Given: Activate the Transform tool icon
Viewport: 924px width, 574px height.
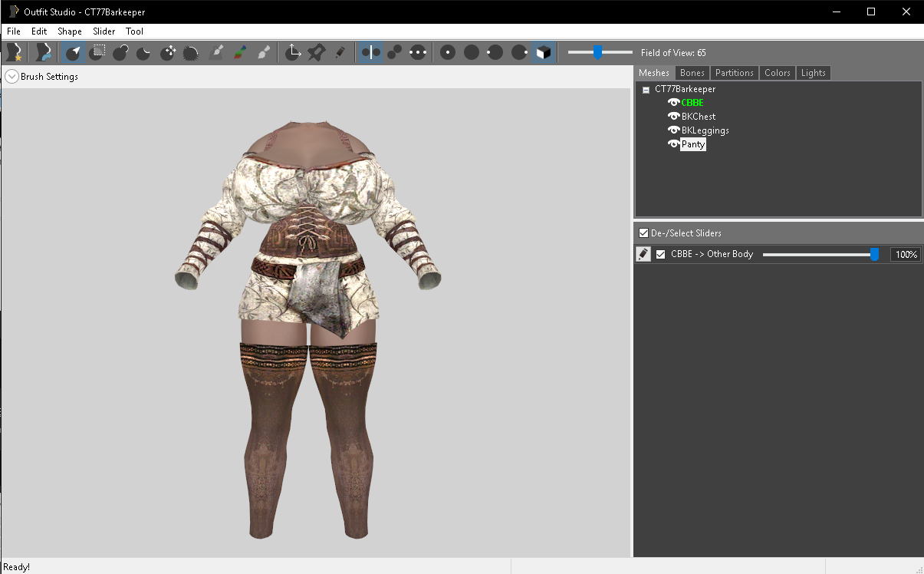Looking at the screenshot, I should click(x=293, y=52).
